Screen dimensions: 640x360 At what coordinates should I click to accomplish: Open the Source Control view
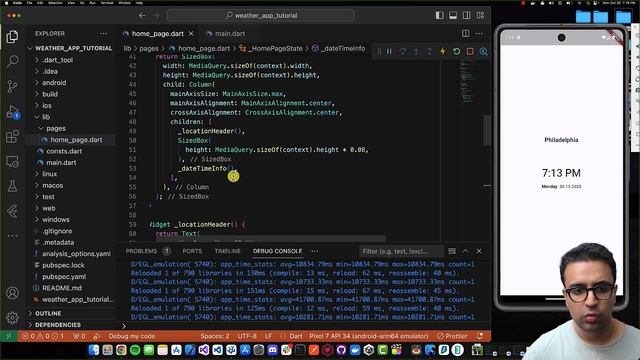pos(12,86)
